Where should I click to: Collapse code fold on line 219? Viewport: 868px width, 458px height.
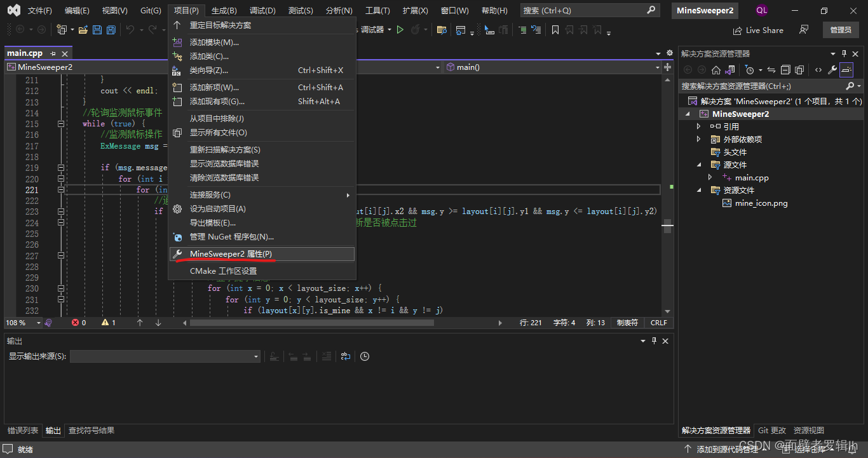click(x=61, y=168)
